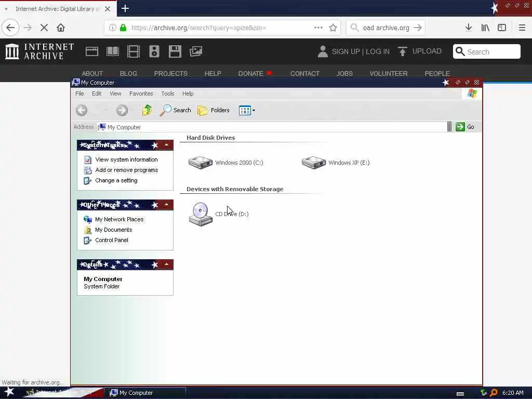Open the View menu in My Computer
532x399 pixels.
click(115, 94)
